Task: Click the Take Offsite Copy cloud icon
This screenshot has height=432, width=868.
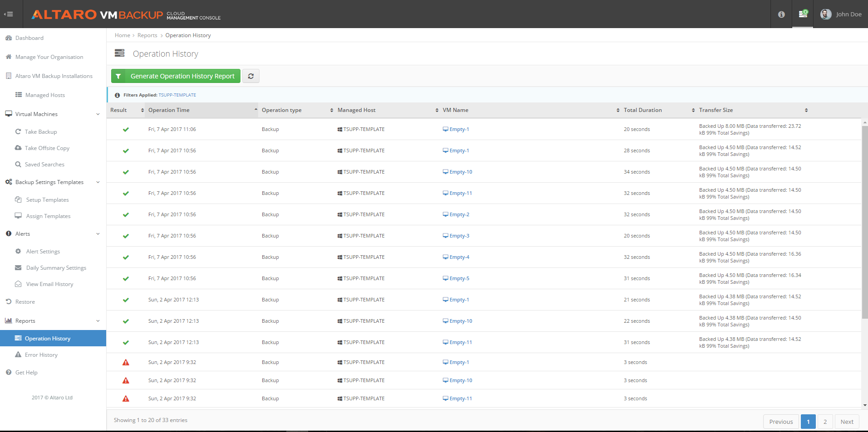Action: tap(18, 148)
